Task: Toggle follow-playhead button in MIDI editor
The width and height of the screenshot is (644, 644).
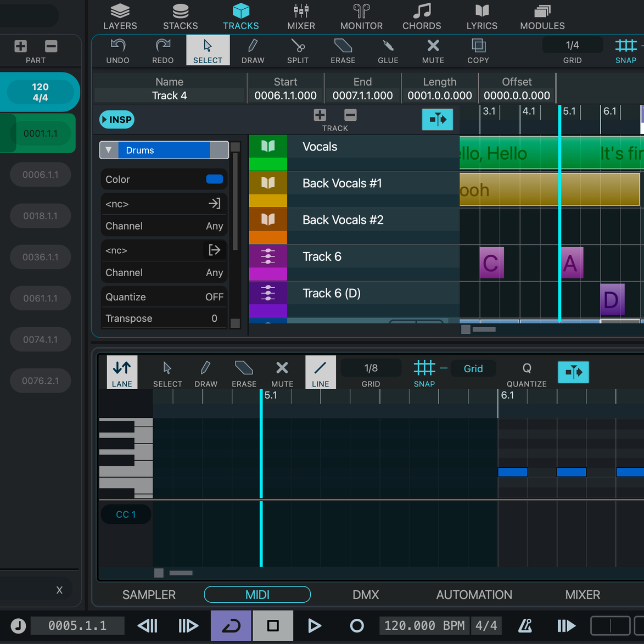Action: (573, 372)
